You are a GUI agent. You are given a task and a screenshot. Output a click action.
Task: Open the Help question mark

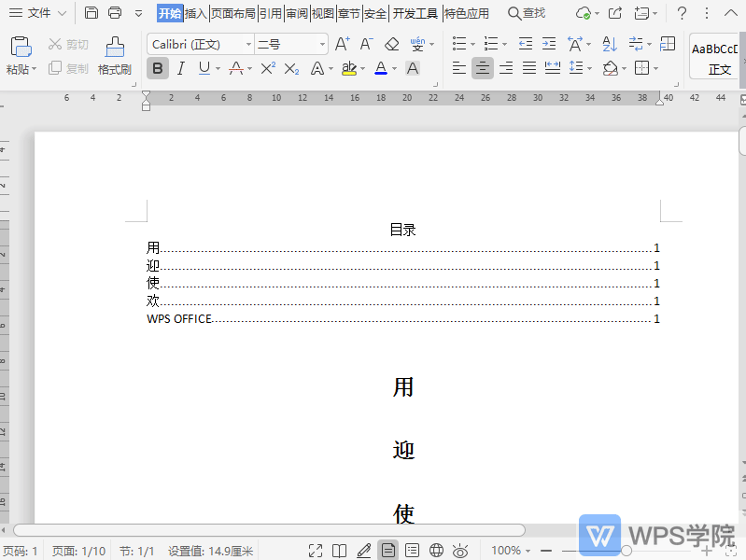pyautogui.click(x=682, y=13)
